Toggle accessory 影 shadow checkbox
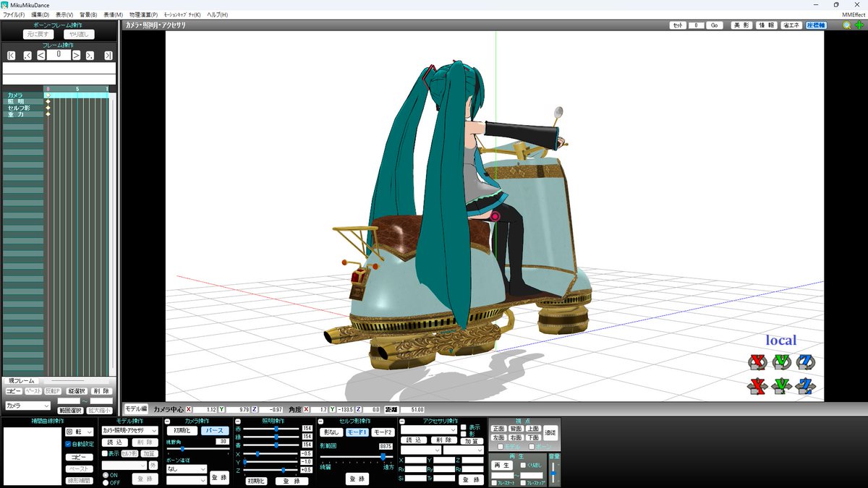Screen dimensions: 868x488 pyautogui.click(x=464, y=434)
